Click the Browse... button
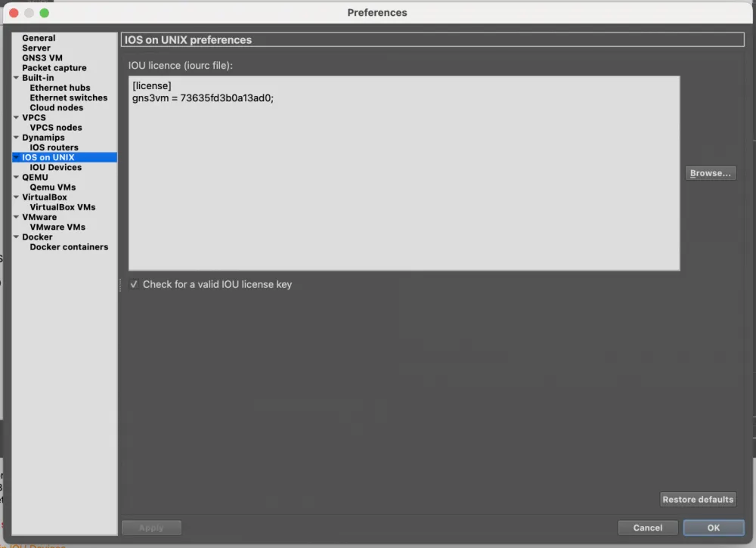 [711, 173]
